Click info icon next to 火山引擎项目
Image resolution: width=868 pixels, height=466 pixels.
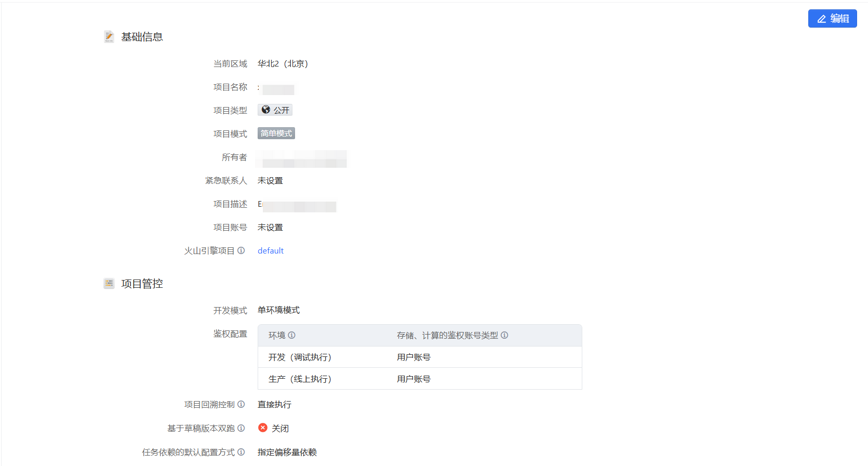[x=241, y=250]
